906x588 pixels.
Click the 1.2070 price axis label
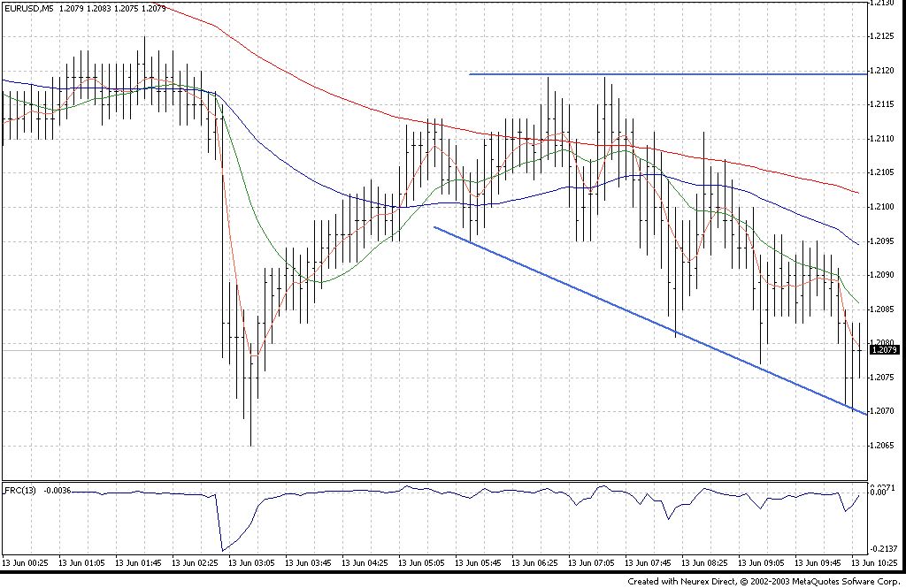pos(883,411)
